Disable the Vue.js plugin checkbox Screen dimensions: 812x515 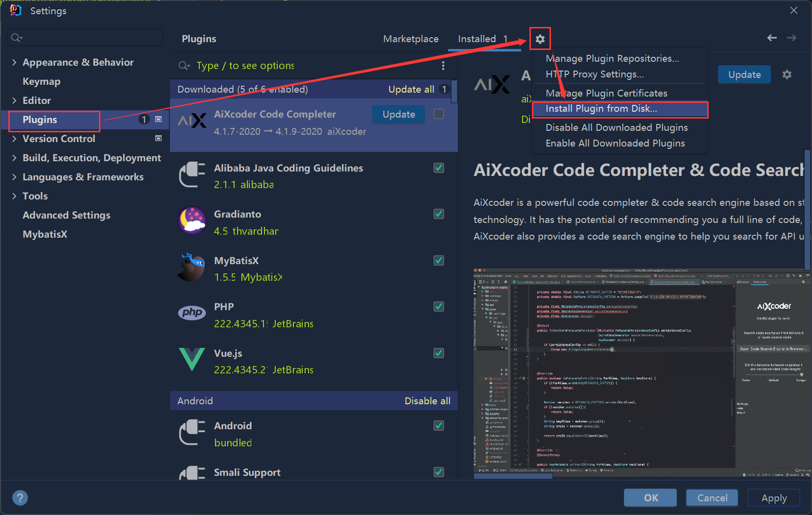coord(439,353)
